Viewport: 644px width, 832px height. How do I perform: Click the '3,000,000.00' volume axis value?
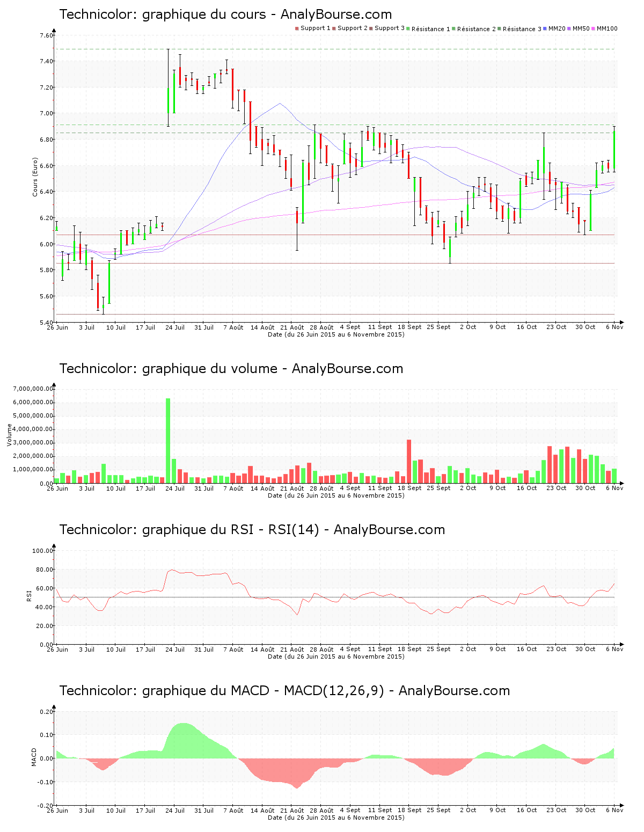pos(34,443)
